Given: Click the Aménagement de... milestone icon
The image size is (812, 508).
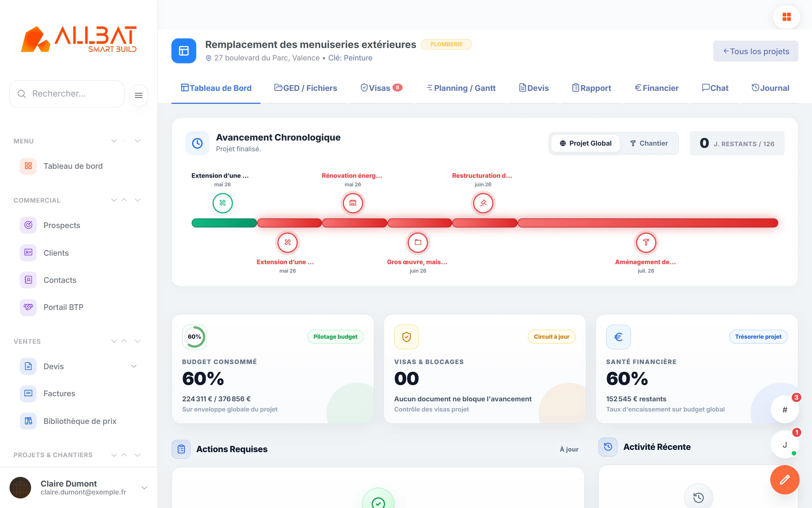Looking at the screenshot, I should click(x=646, y=242).
